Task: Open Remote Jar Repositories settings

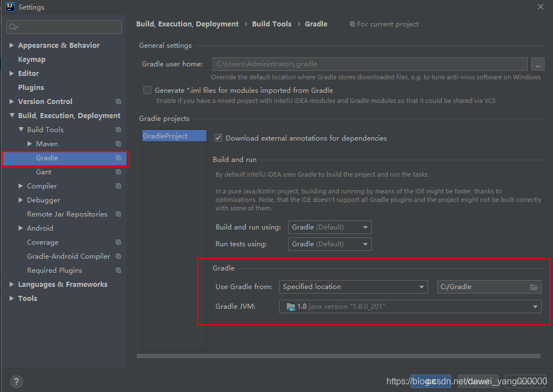Action: coord(67,214)
